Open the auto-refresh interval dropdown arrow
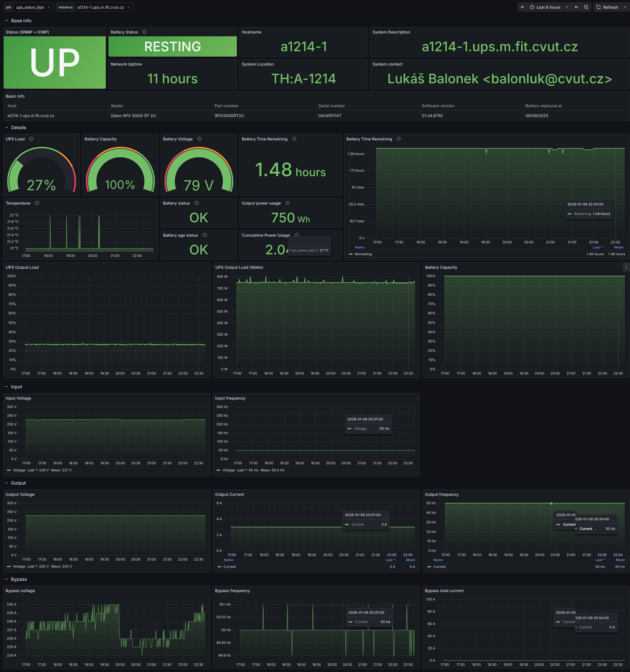The height and width of the screenshot is (672, 630). (625, 7)
